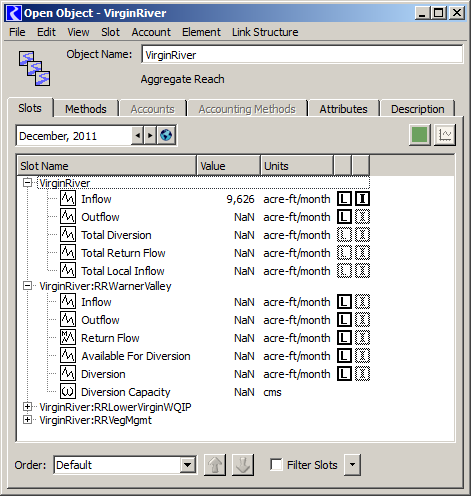Click the move slot up arrow
This screenshot has width=471, height=496.
point(215,465)
